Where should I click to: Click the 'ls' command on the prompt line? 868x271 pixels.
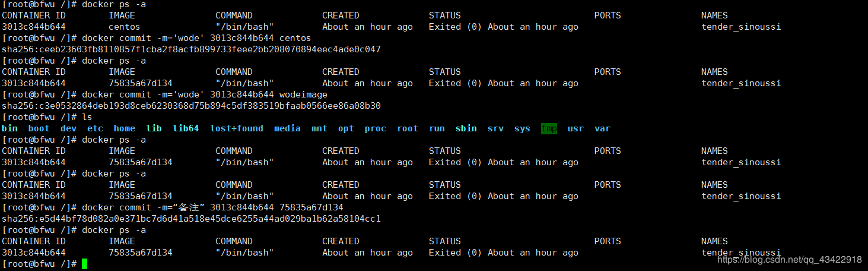[x=87, y=117]
